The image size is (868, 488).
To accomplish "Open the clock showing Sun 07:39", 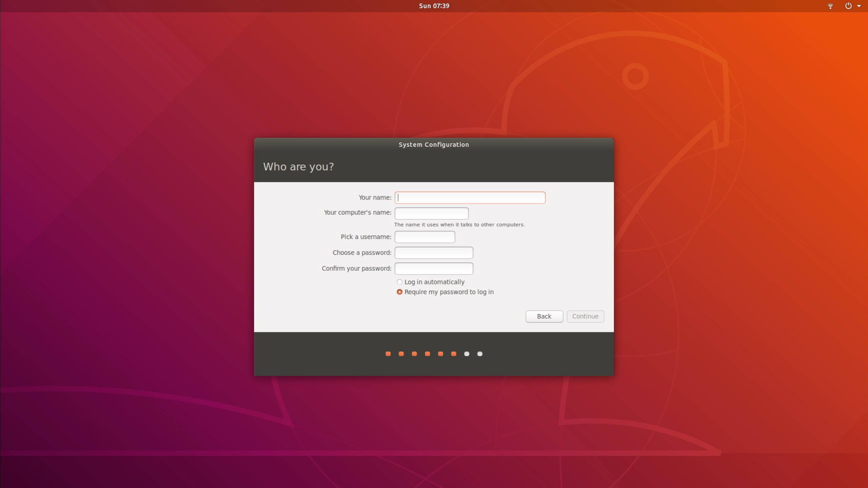I will 434,6.
